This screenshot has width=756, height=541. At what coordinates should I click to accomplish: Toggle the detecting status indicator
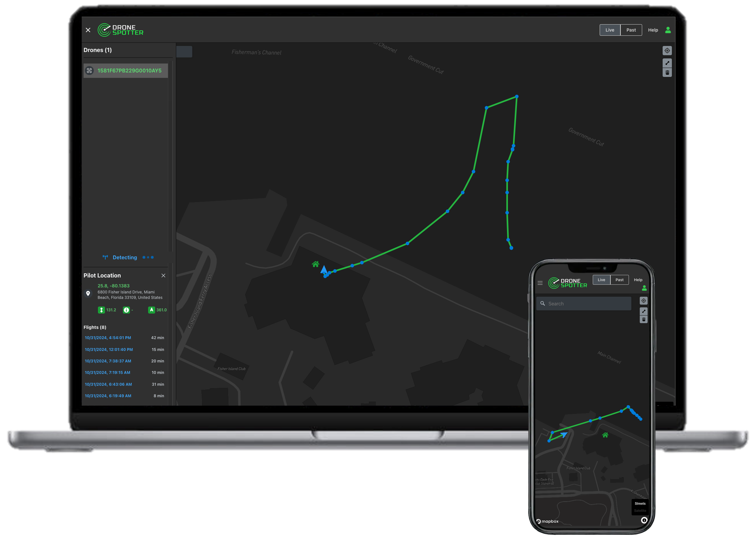point(125,257)
